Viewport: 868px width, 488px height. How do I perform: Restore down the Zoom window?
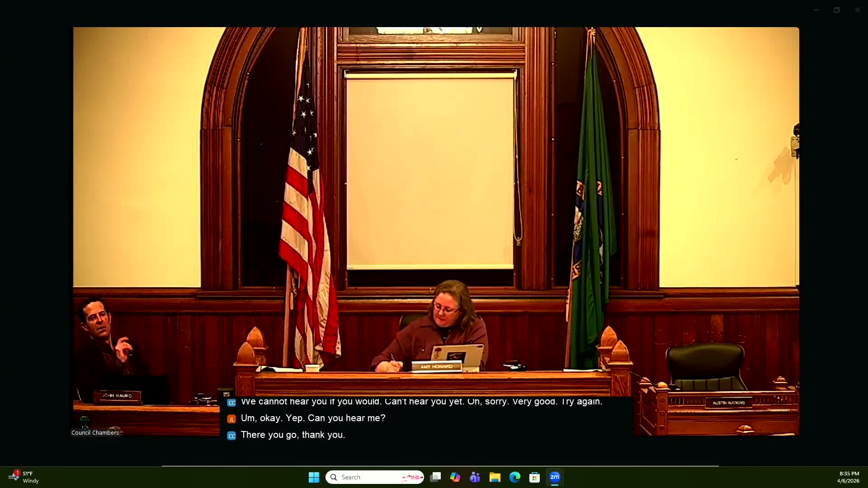point(837,10)
